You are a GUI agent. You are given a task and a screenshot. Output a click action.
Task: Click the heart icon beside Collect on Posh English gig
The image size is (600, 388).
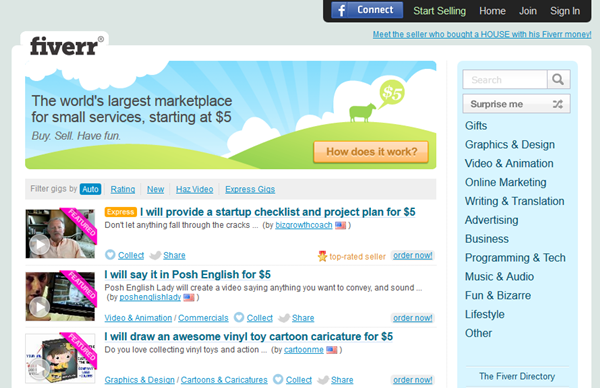click(x=239, y=317)
